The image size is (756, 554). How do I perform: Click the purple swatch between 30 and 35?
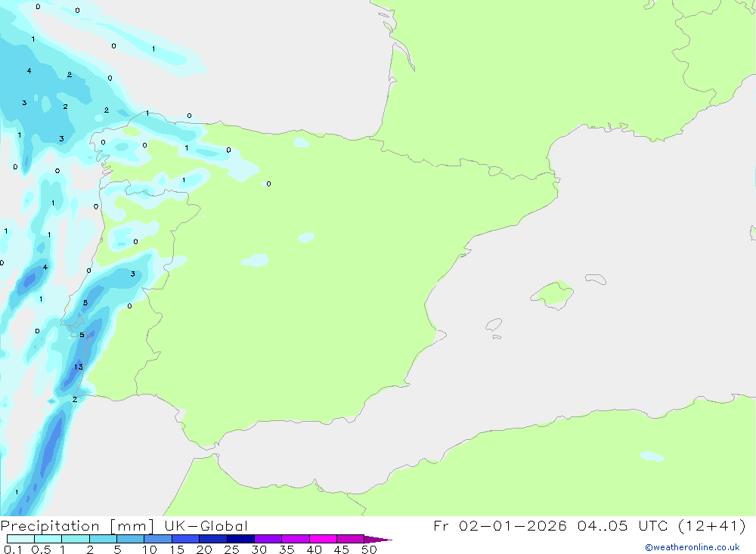click(268, 539)
